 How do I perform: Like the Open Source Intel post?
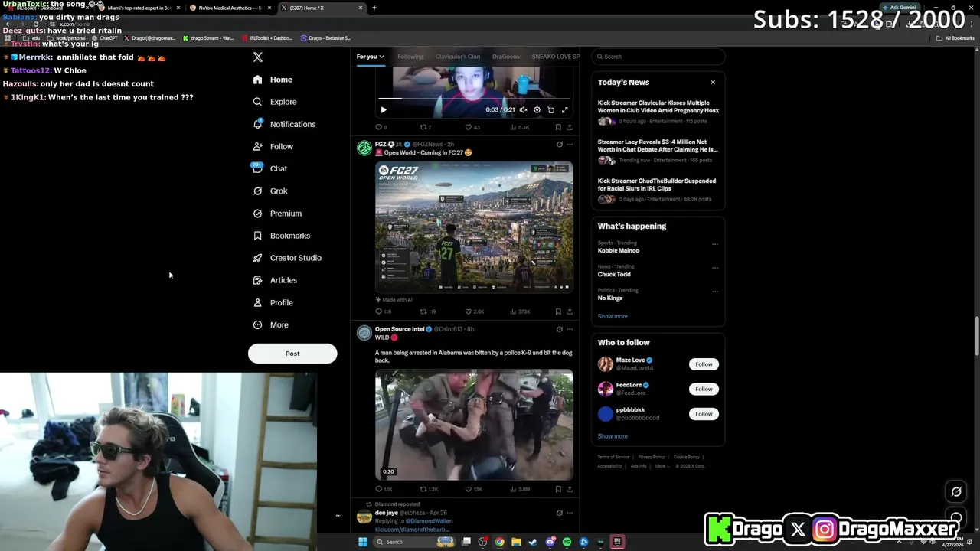coord(474,489)
